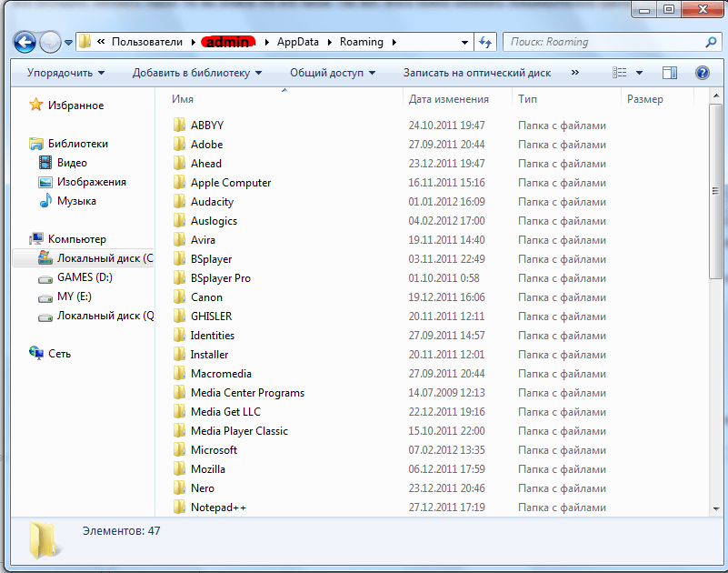The image size is (728, 573).
Task: Select AppData in the address path
Action: pos(298,42)
